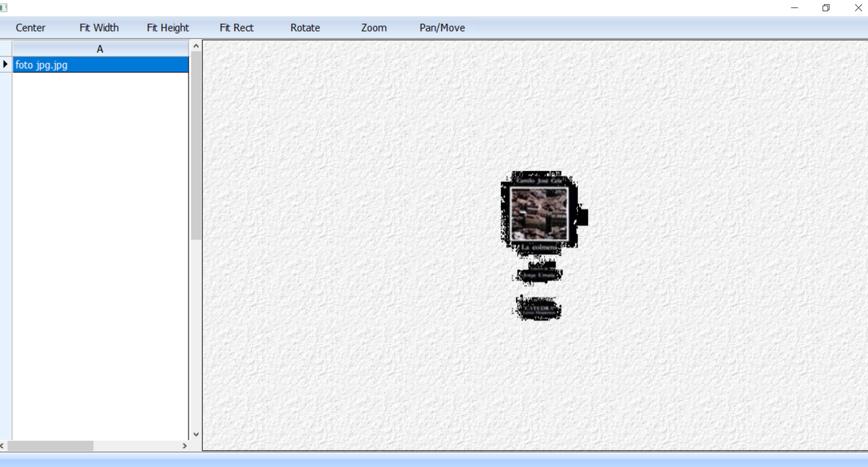Select the file row 'foto jpg.jpg'
This screenshot has width=868, height=467.
(x=100, y=65)
